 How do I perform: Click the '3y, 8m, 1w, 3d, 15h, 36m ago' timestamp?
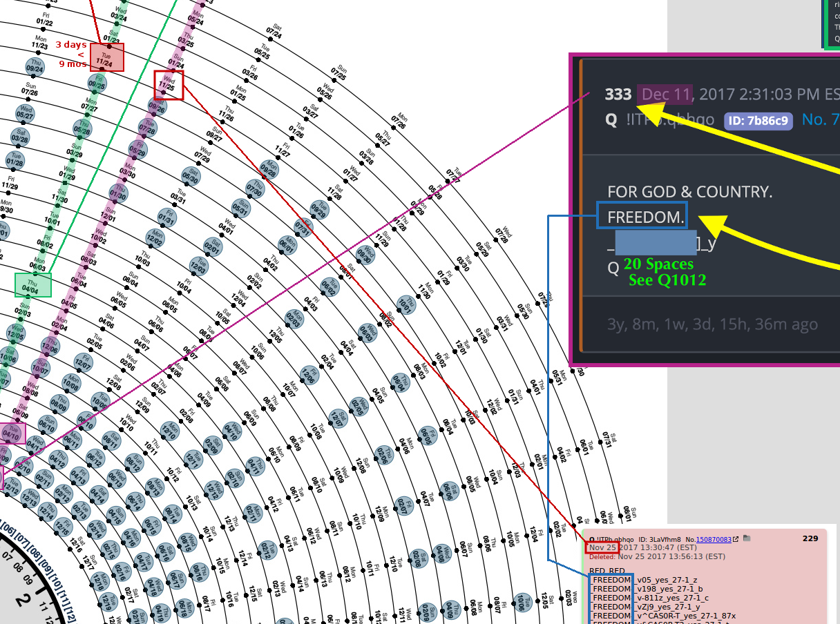[712, 324]
